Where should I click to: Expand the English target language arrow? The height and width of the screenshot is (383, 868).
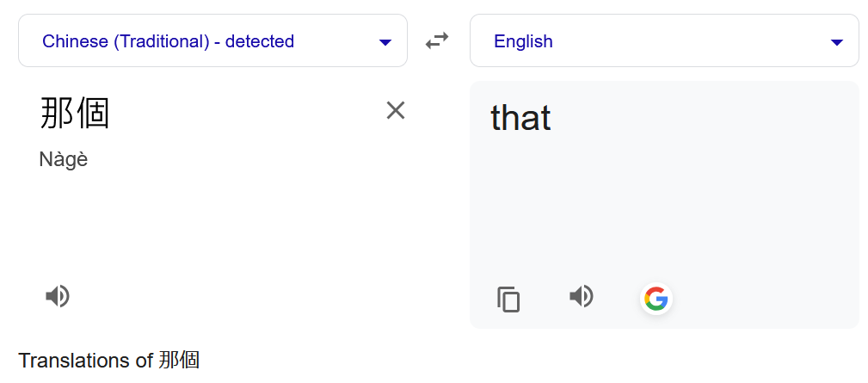click(x=837, y=42)
